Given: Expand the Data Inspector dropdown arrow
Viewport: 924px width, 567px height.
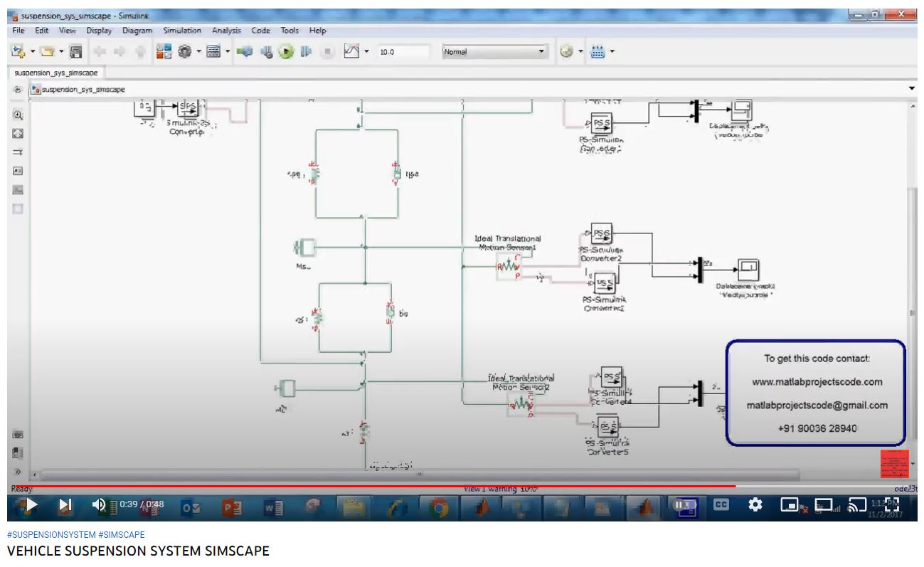Looking at the screenshot, I should coord(366,52).
